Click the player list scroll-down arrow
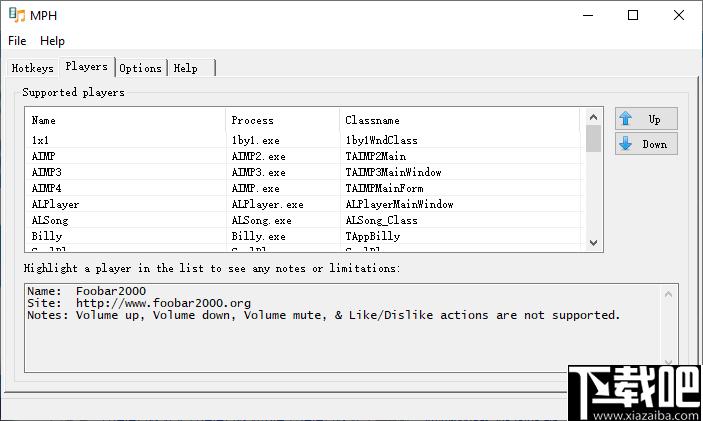The height and width of the screenshot is (421, 703). [x=593, y=243]
